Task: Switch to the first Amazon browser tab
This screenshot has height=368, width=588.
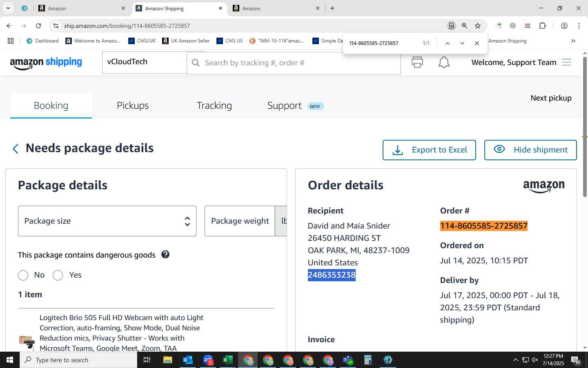Action: pyautogui.click(x=82, y=8)
